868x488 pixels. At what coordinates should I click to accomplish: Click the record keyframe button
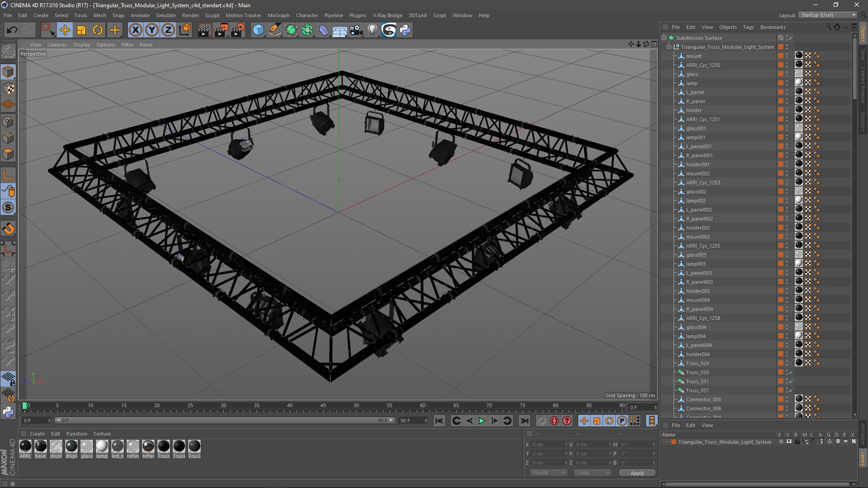click(542, 421)
